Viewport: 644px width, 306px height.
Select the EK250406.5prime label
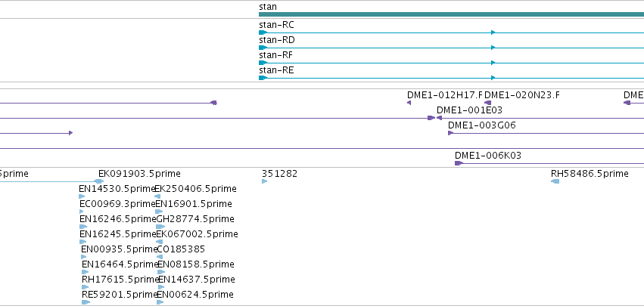pos(196,189)
